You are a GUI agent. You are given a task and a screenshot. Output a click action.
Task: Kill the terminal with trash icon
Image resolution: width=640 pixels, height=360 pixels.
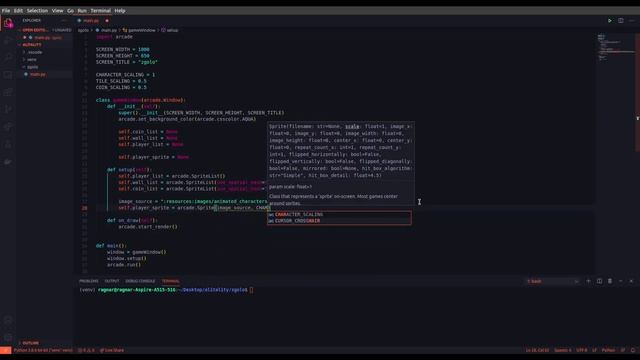coord(610,281)
